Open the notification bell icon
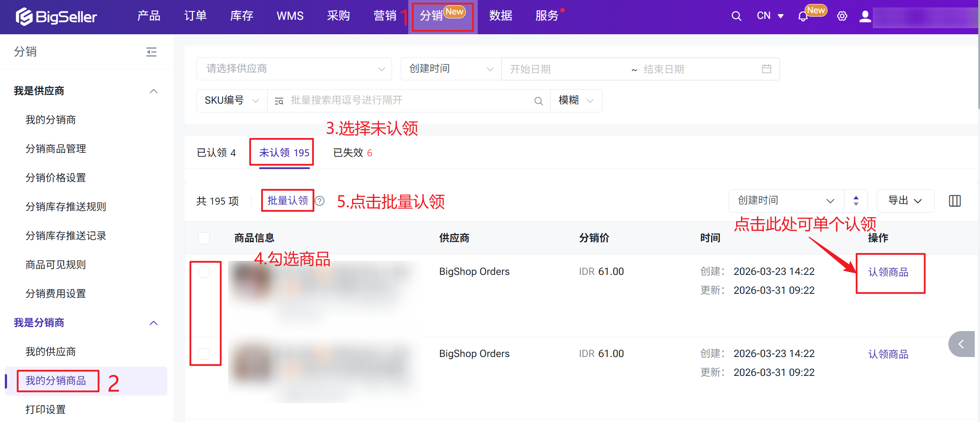 [x=802, y=17]
